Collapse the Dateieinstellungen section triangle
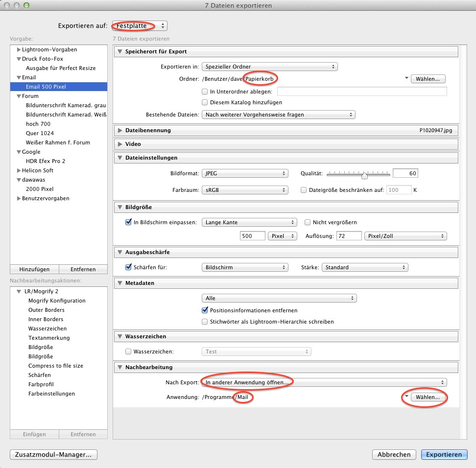The width and height of the screenshot is (476, 468). (120, 158)
